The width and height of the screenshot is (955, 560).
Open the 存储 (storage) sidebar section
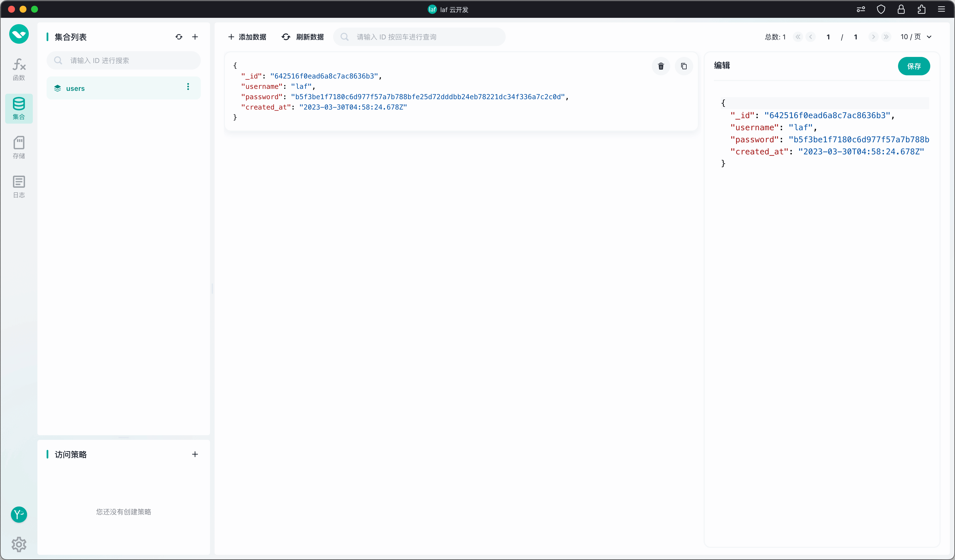pyautogui.click(x=19, y=147)
